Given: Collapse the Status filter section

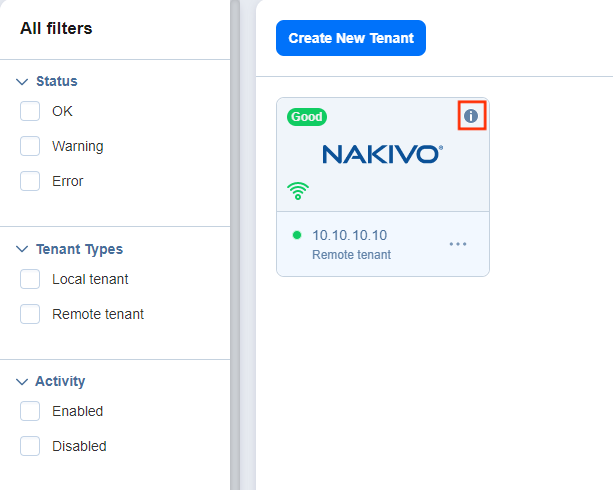Looking at the screenshot, I should (23, 81).
